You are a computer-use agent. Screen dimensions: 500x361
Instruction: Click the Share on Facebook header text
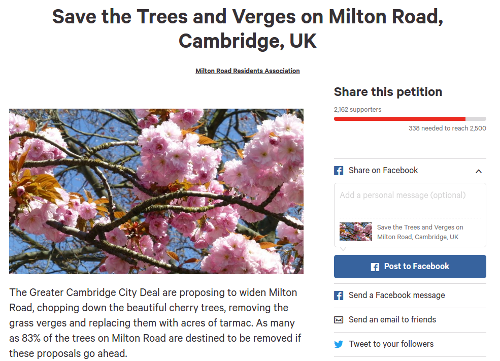click(x=383, y=170)
